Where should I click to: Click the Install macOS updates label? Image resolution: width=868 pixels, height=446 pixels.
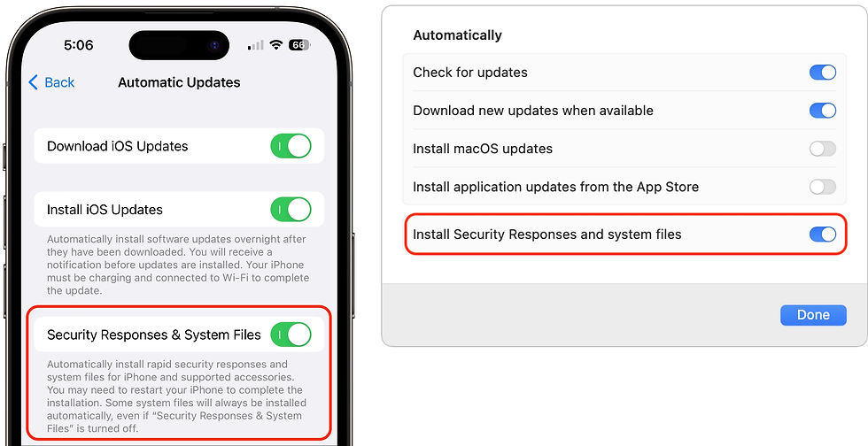[x=483, y=149]
